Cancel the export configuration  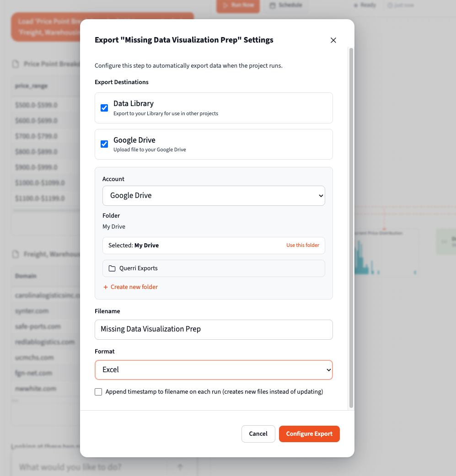coord(258,433)
